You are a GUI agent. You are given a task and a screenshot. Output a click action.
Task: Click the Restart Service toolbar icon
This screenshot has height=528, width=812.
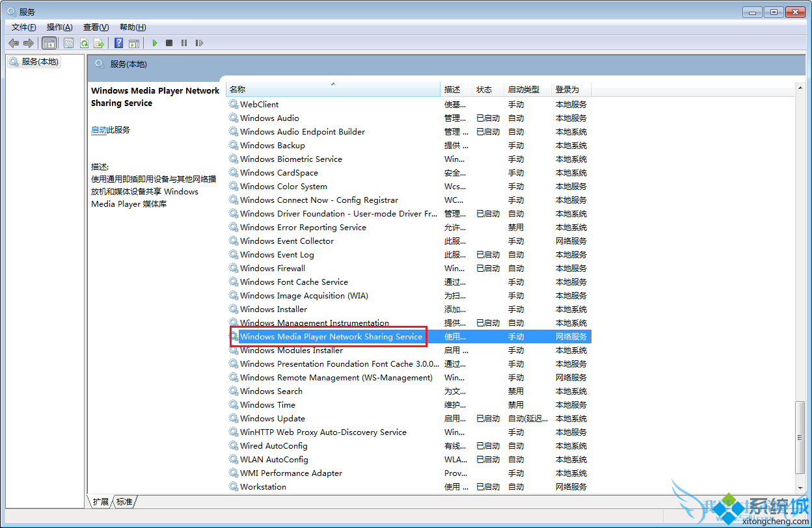(199, 43)
